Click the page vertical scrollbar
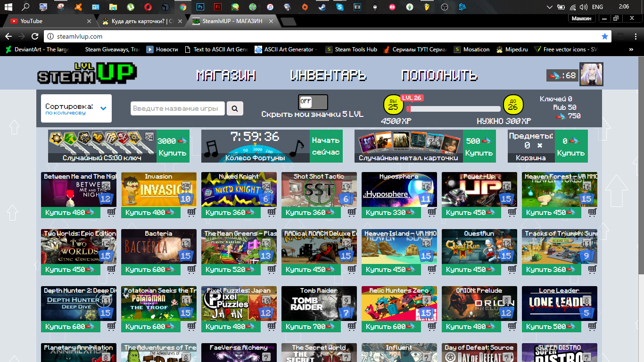 640,165
